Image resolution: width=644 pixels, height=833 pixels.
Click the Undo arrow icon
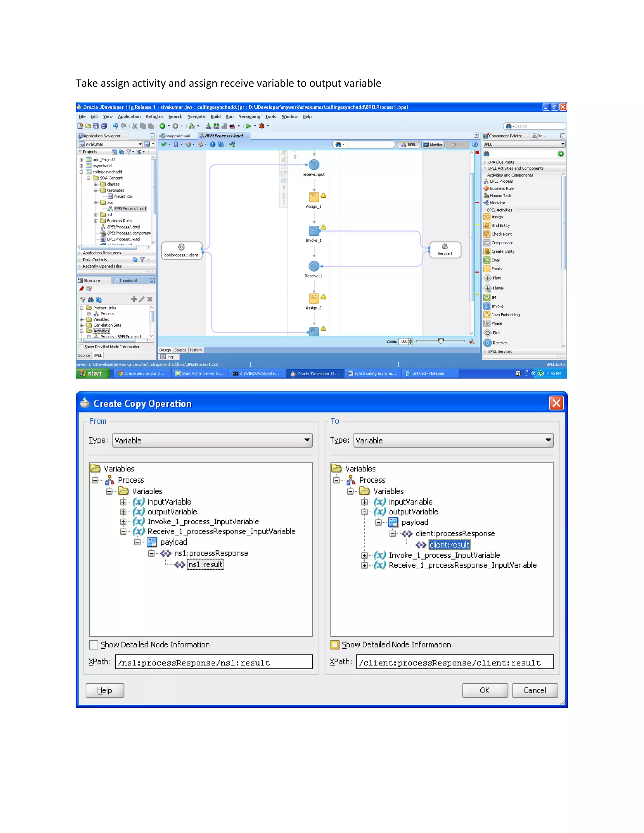pyautogui.click(x=115, y=126)
